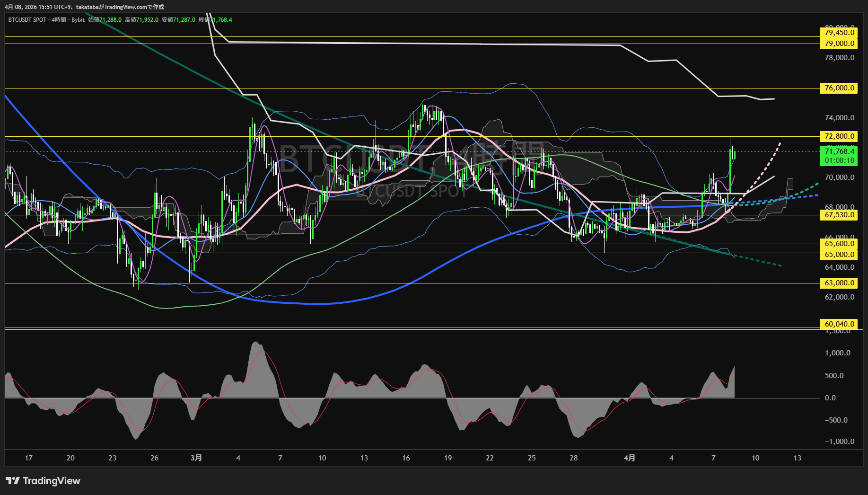Select the 79,450.0 yellow price label
This screenshot has width=868, height=495.
pos(839,33)
